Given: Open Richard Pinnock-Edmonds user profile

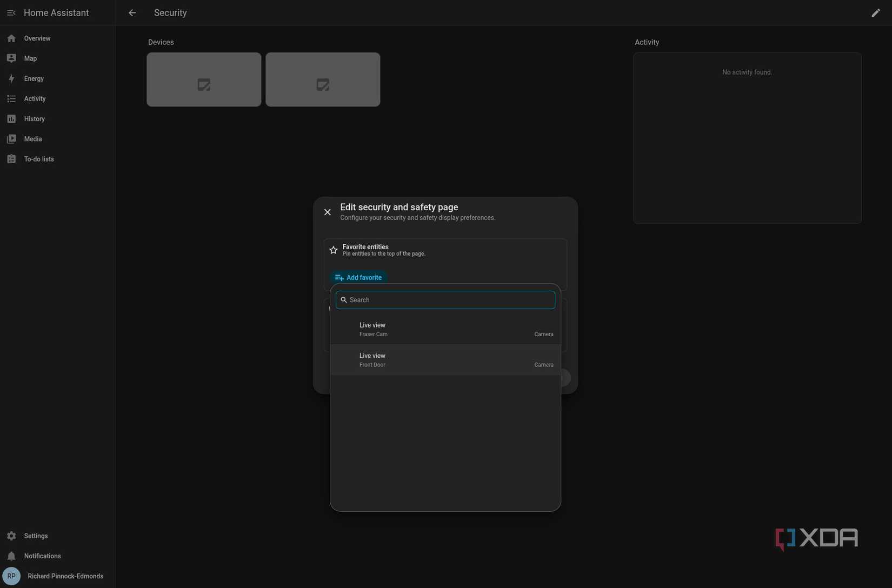Looking at the screenshot, I should [57, 576].
